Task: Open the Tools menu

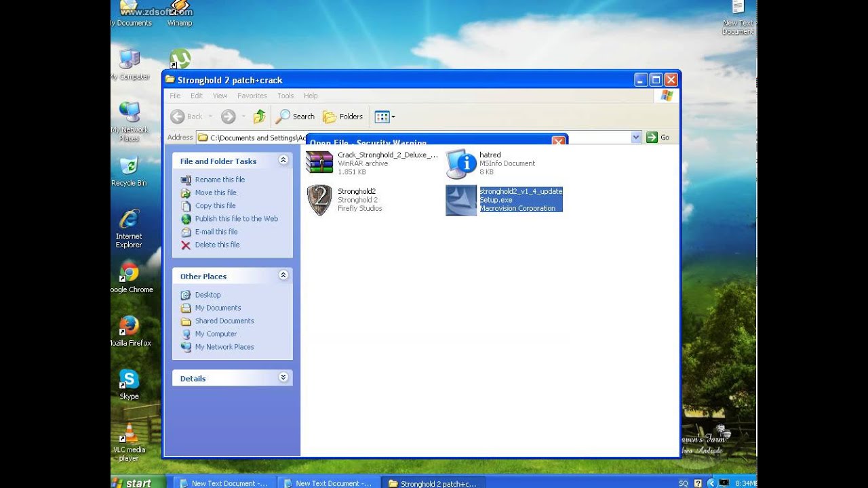Action: [x=285, y=96]
